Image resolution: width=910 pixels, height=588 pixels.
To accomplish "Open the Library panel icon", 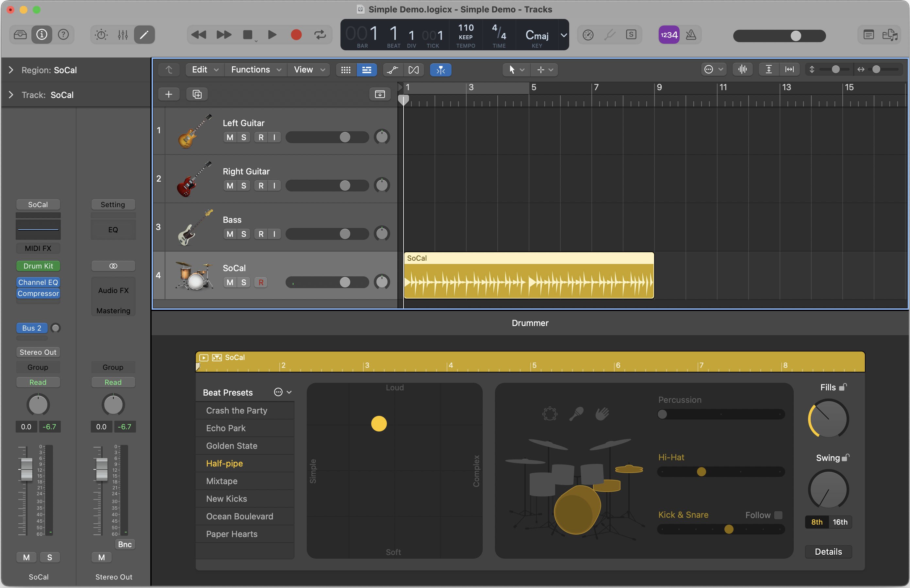I will click(20, 35).
